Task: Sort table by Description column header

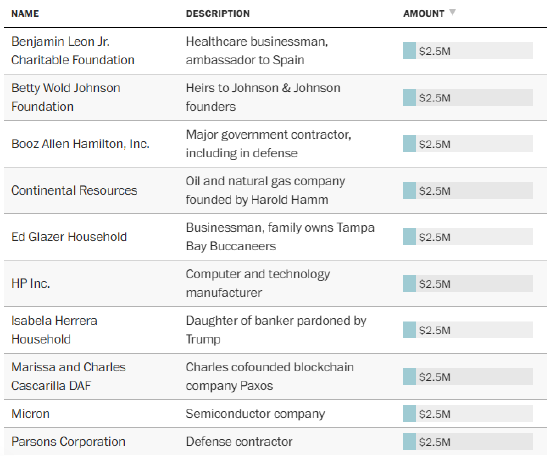Action: click(x=218, y=14)
